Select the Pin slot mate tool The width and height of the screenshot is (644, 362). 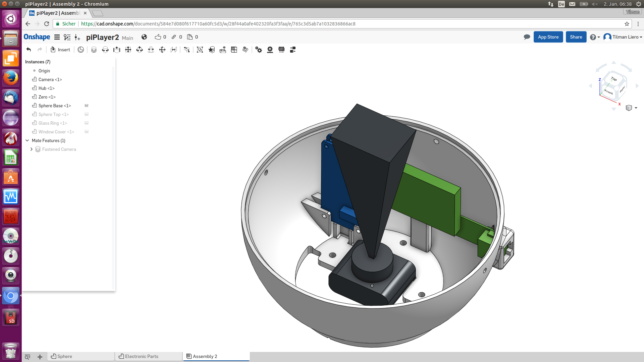tap(151, 50)
